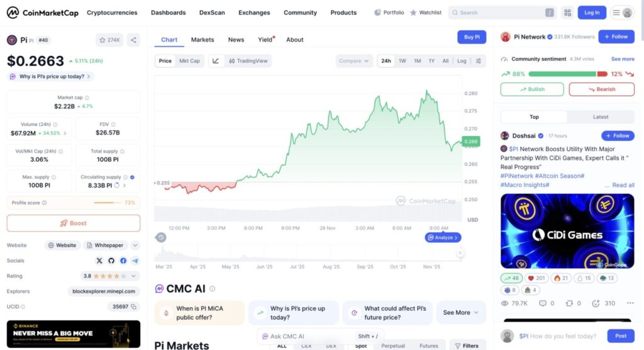Switch to the Markets tab

click(203, 40)
